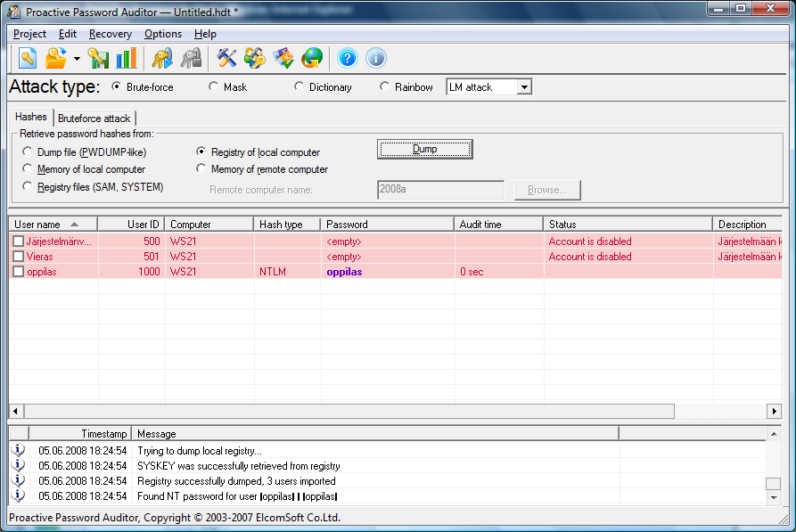This screenshot has width=796, height=532.
Task: Click the calendar checkmark toolbar icon
Action: point(283,59)
